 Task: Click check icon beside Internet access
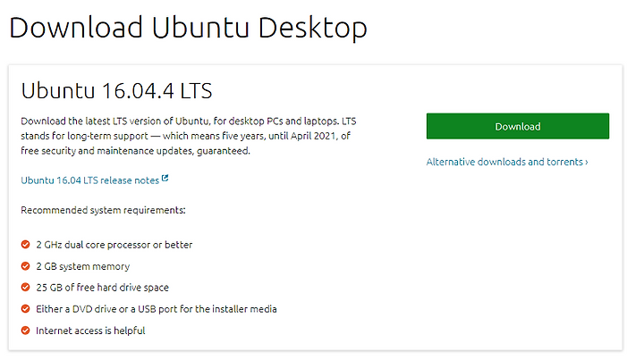(x=25, y=331)
